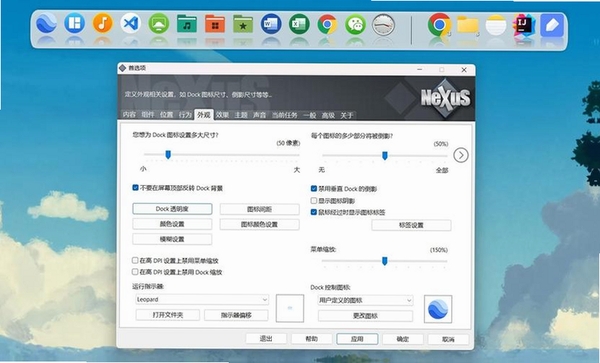This screenshot has height=363, width=600.
Task: Open the 高级 tab
Action: pyautogui.click(x=328, y=115)
